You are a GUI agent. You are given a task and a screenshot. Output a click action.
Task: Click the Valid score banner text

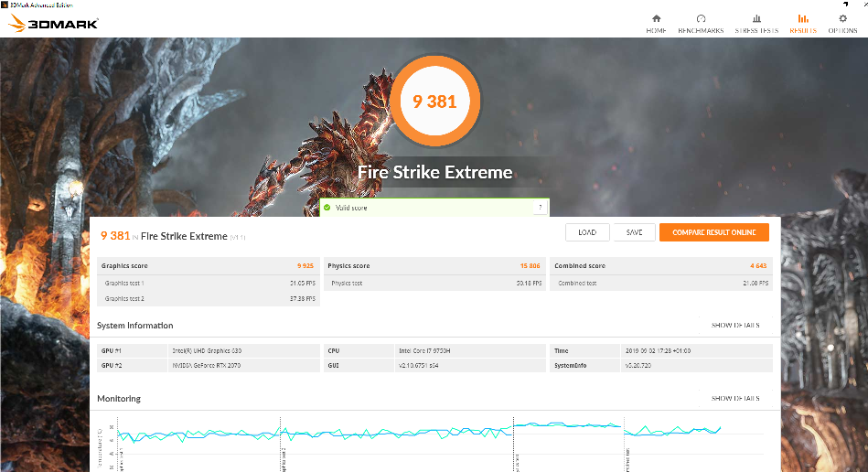(x=351, y=208)
